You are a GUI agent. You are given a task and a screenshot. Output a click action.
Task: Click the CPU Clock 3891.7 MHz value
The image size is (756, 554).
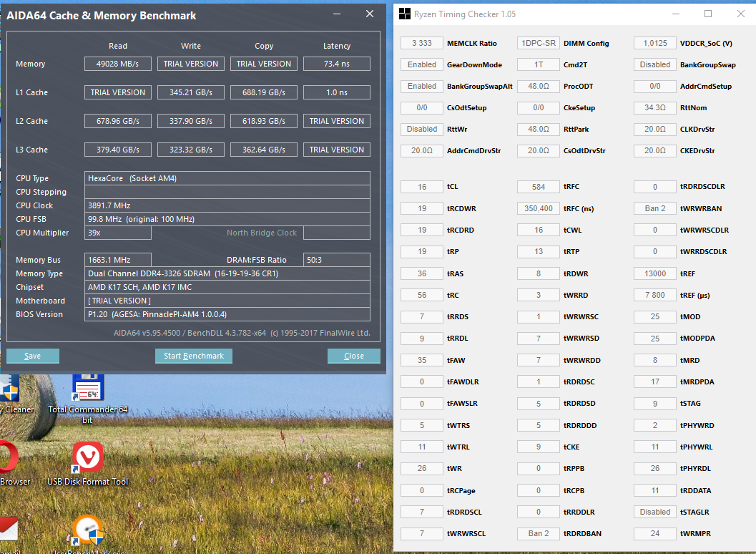coord(227,205)
